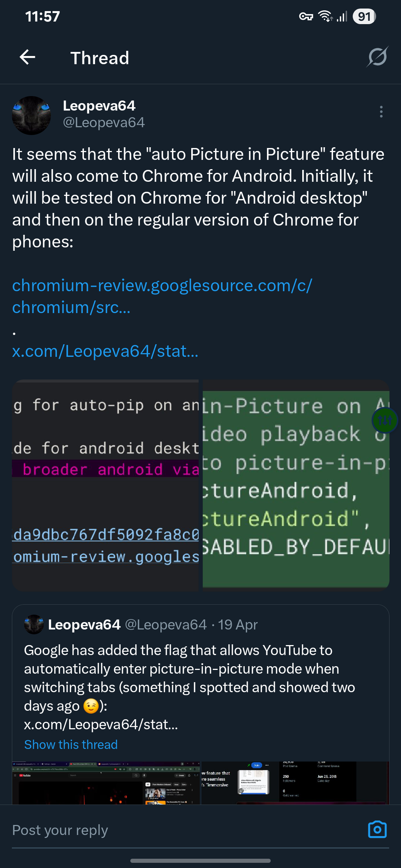This screenshot has width=401, height=868.
Task: Open the YouTube screenshot in quoted post
Action: tap(106, 783)
